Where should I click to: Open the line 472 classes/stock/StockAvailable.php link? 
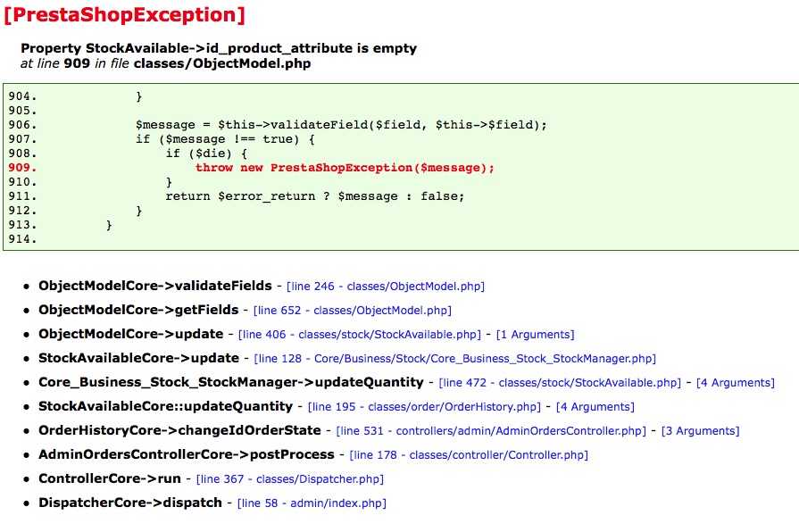click(560, 383)
